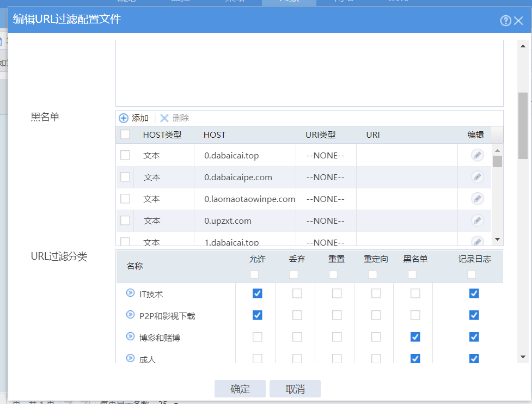
Task: Edit the 0.dabaicai.top blacklist entry
Action: point(477,155)
